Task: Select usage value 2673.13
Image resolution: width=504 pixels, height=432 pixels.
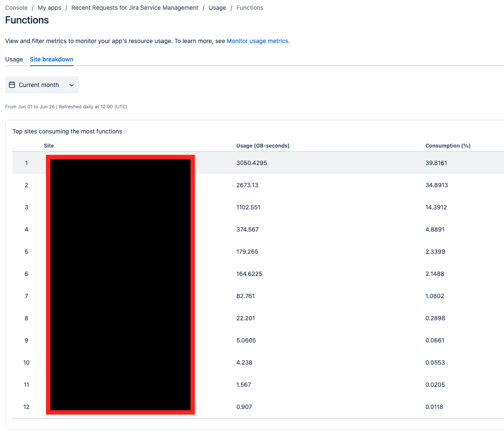Action: pyautogui.click(x=247, y=185)
